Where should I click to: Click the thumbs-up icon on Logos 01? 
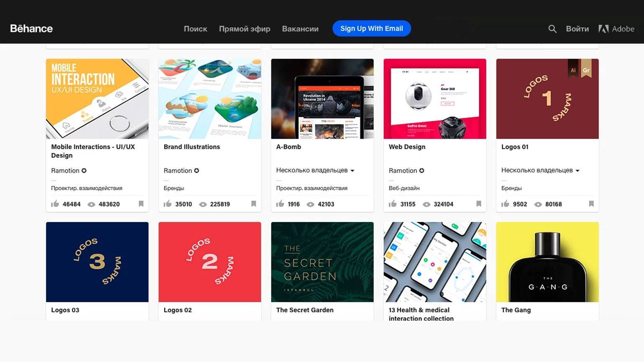[x=505, y=204]
